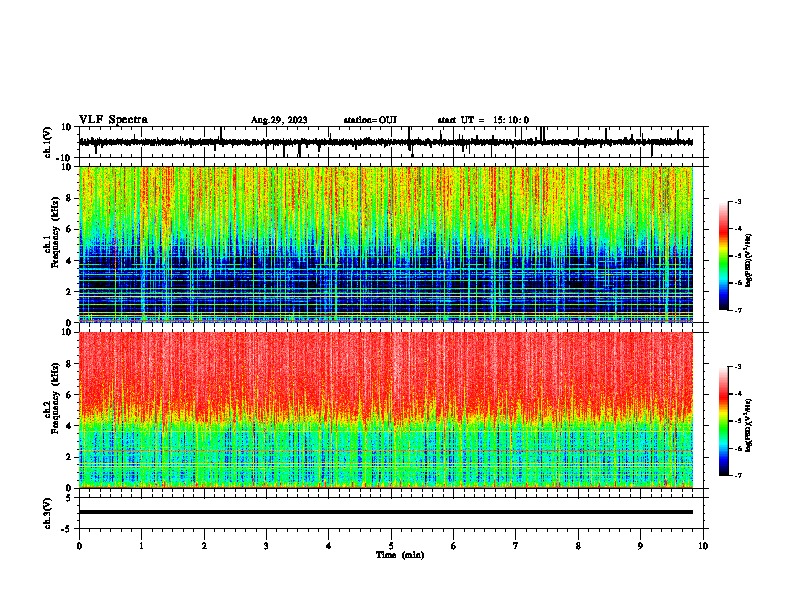Click the time axis tick label "5"
Image resolution: width=792 pixels, height=612 pixels.
coord(391,546)
